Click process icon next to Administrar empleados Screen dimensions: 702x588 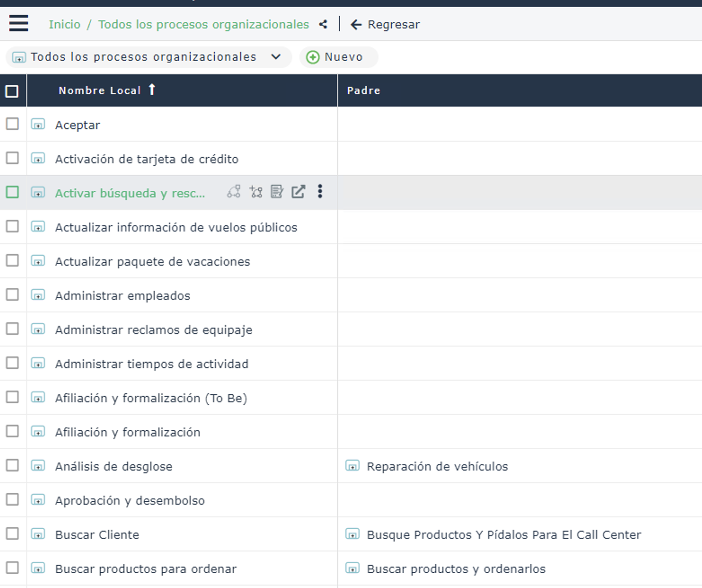[x=38, y=295]
